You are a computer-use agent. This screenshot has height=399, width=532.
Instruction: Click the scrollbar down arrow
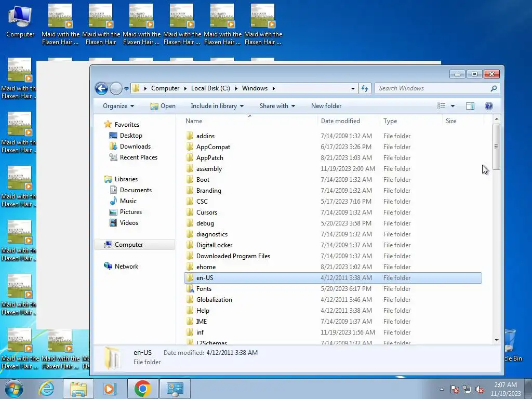click(496, 340)
